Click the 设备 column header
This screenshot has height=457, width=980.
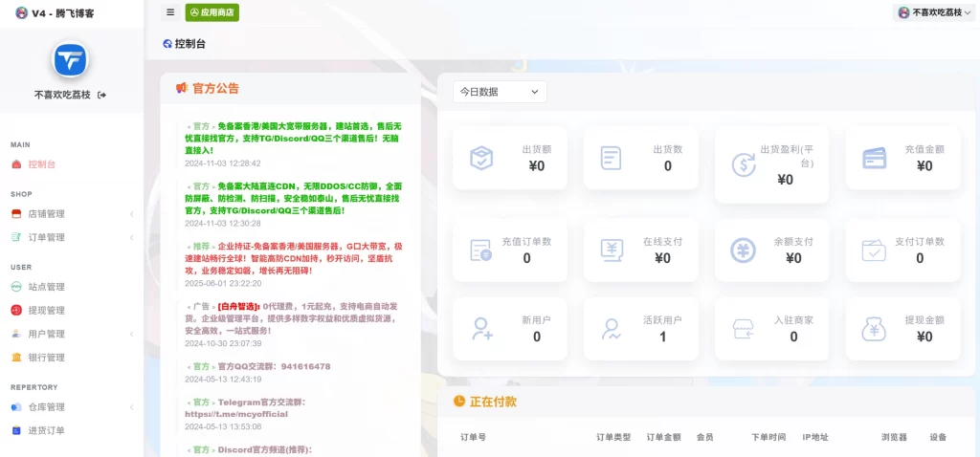[938, 438]
